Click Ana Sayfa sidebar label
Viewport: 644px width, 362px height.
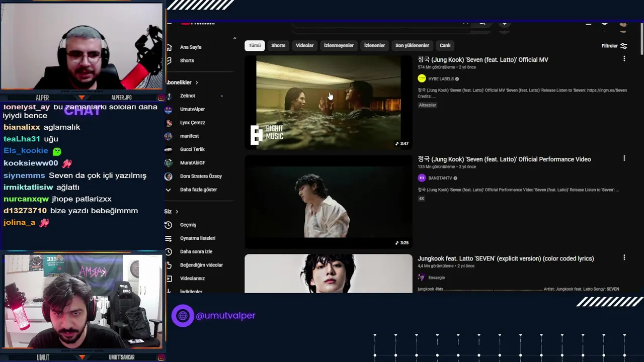click(x=191, y=47)
